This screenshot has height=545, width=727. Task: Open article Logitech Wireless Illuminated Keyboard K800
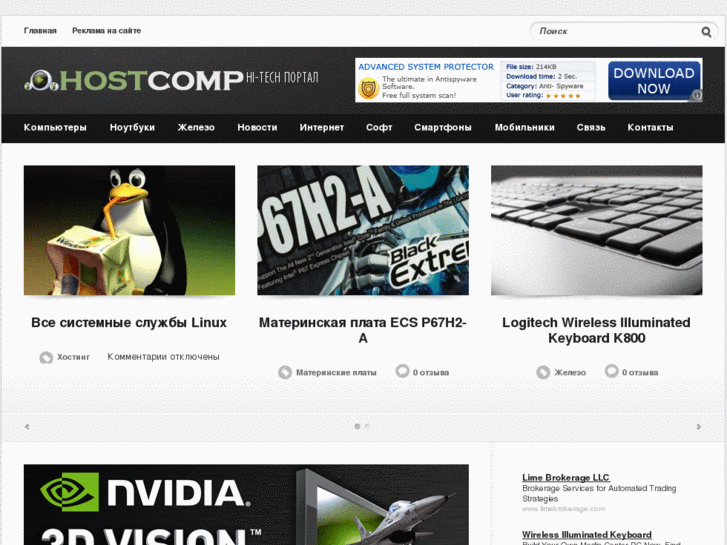596,330
